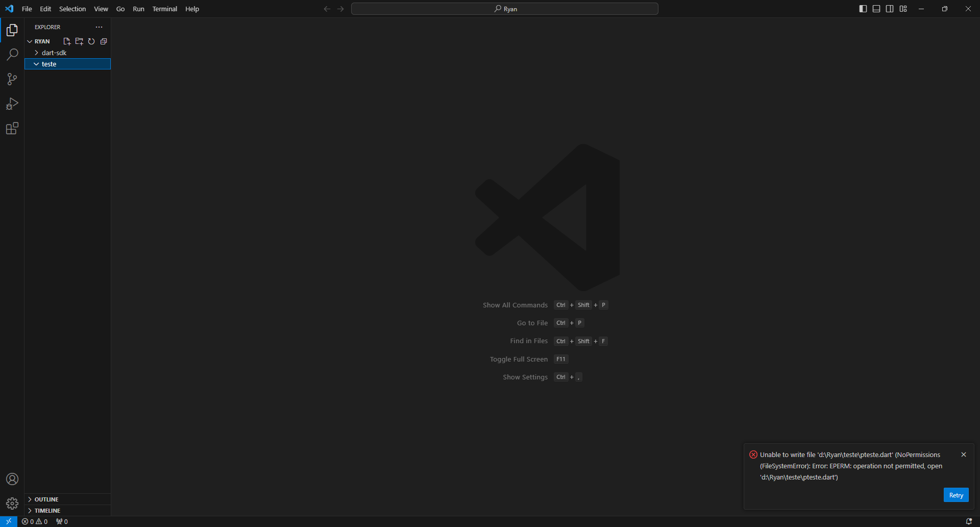The height and width of the screenshot is (527, 980).
Task: Click the VS Code logo in title bar
Action: (9, 9)
